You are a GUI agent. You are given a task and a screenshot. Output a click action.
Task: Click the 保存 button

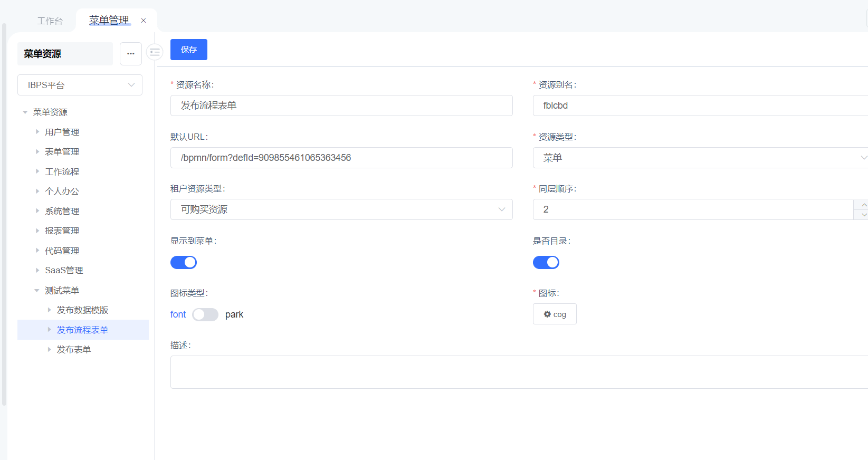tap(188, 50)
